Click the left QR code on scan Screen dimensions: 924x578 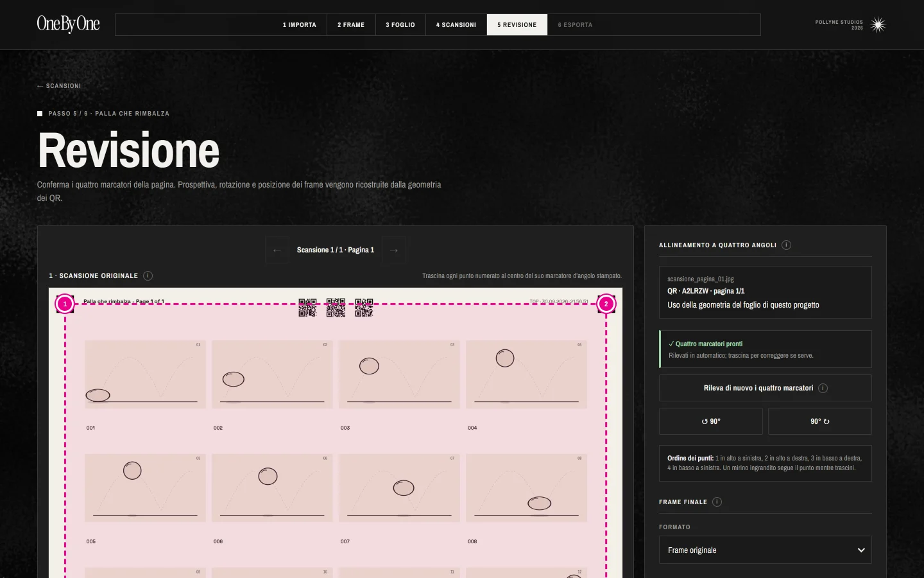[x=307, y=308]
